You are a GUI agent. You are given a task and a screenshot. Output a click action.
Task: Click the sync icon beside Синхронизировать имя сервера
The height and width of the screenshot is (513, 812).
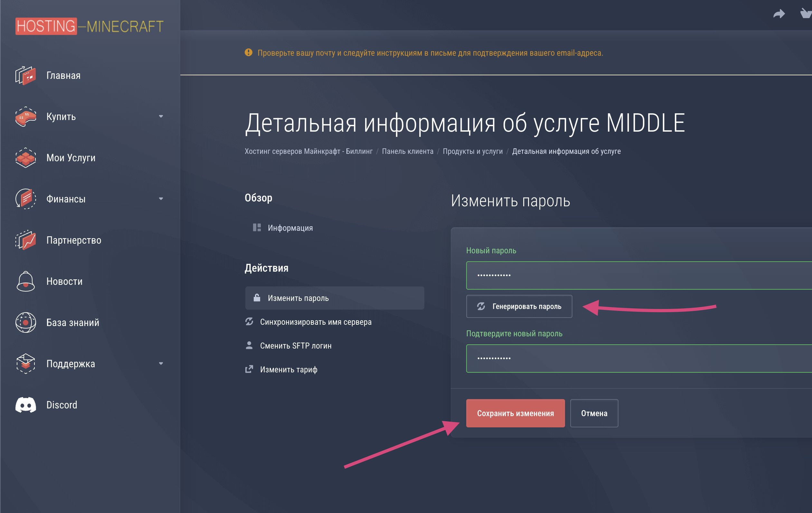[x=249, y=322]
